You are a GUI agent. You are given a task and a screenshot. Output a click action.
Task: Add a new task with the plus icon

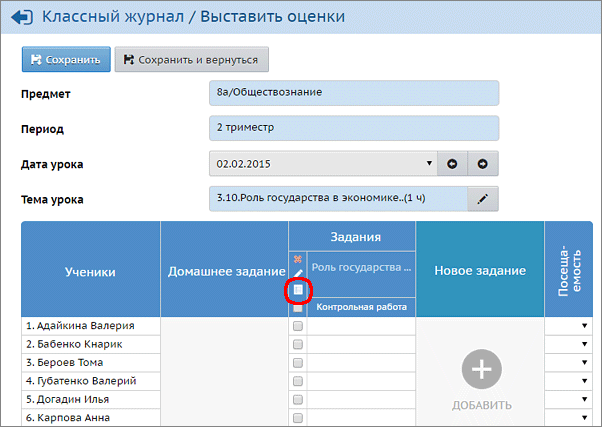[x=480, y=369]
